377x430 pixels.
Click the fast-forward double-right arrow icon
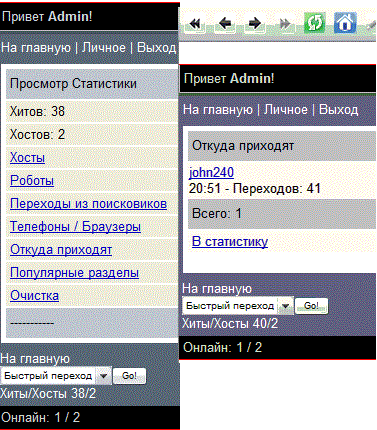coord(284,24)
